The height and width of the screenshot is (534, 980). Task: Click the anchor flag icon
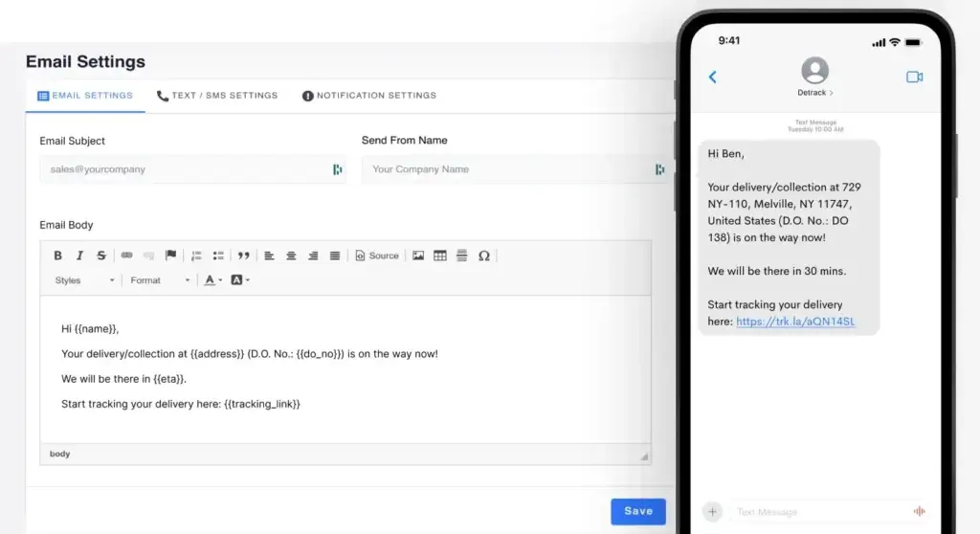(170, 256)
